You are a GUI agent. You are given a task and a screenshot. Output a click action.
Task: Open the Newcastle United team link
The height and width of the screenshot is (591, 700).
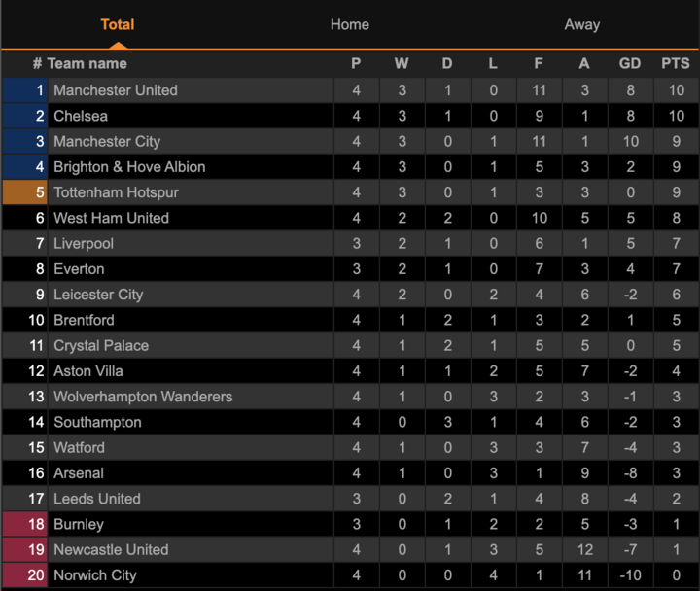111,549
